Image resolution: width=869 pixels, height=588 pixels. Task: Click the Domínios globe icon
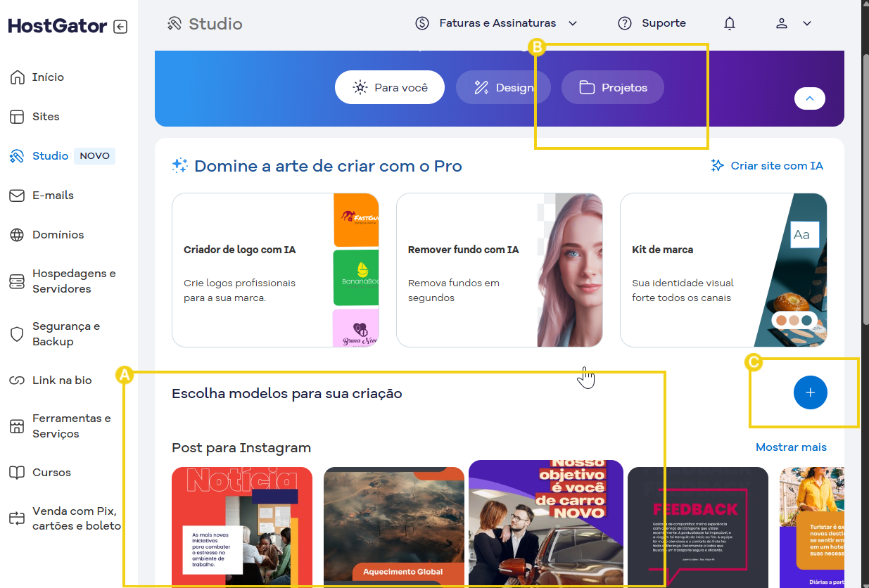[17, 235]
